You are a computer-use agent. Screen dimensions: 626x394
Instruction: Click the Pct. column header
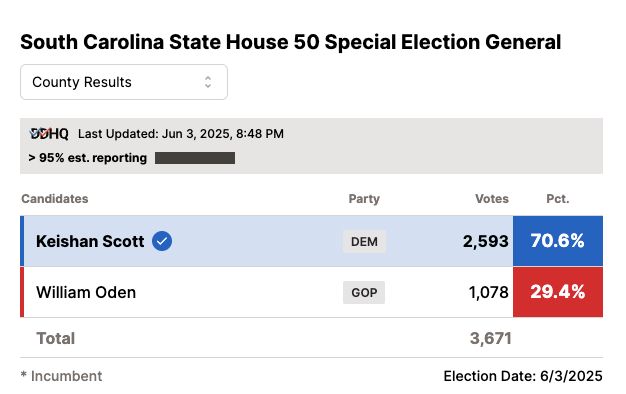[558, 199]
